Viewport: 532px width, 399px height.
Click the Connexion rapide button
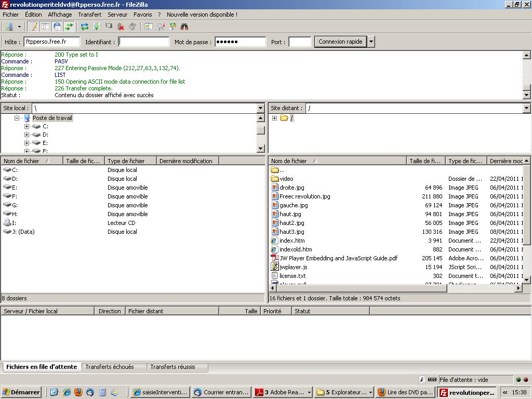[x=340, y=42]
